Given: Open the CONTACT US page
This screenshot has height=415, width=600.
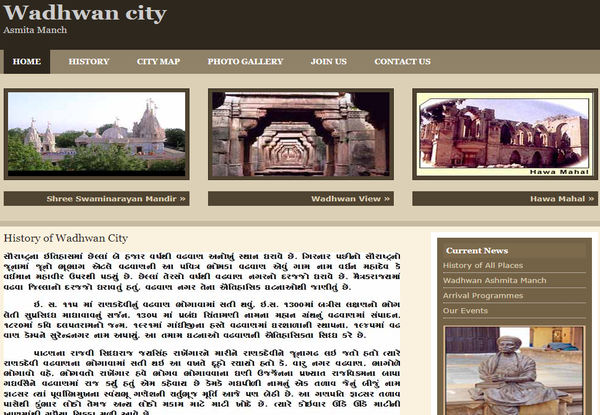Looking at the screenshot, I should pyautogui.click(x=403, y=62).
